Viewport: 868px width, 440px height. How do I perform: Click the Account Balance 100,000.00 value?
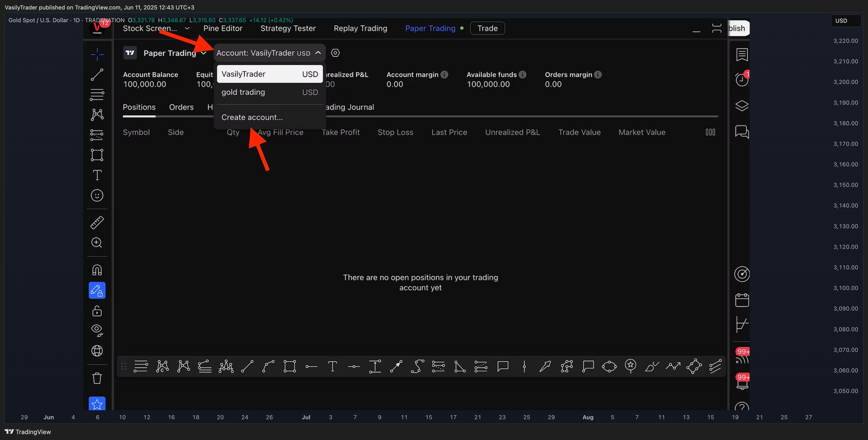point(145,84)
